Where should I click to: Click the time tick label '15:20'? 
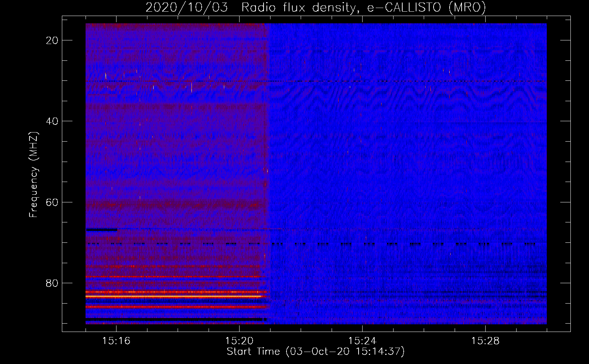click(239, 341)
